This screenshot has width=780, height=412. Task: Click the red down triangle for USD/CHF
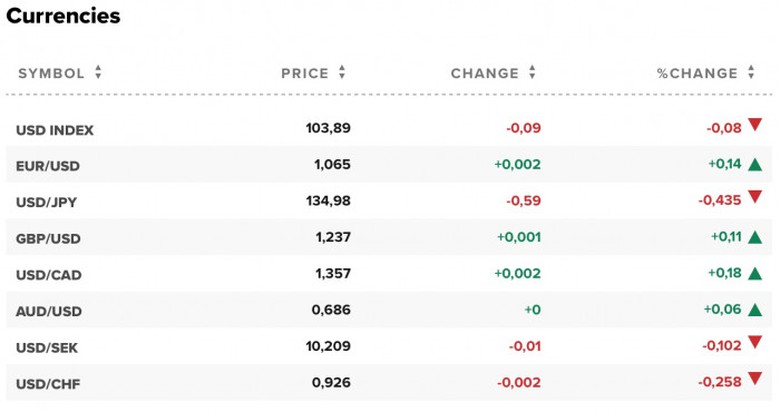pos(755,379)
